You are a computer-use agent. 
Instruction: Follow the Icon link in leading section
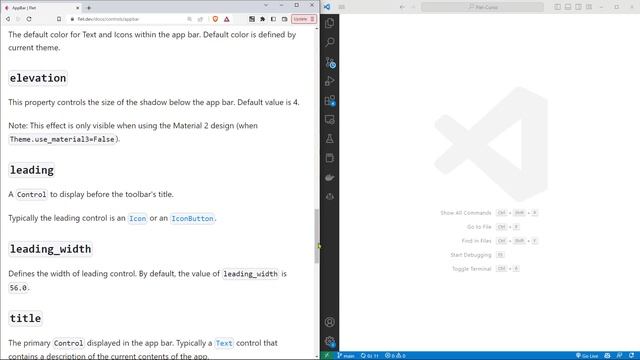pos(138,218)
